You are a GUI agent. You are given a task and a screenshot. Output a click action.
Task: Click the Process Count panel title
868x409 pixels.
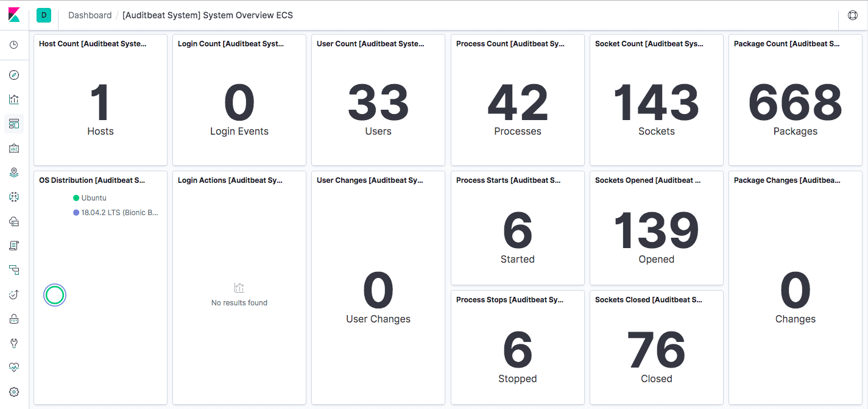(x=510, y=44)
